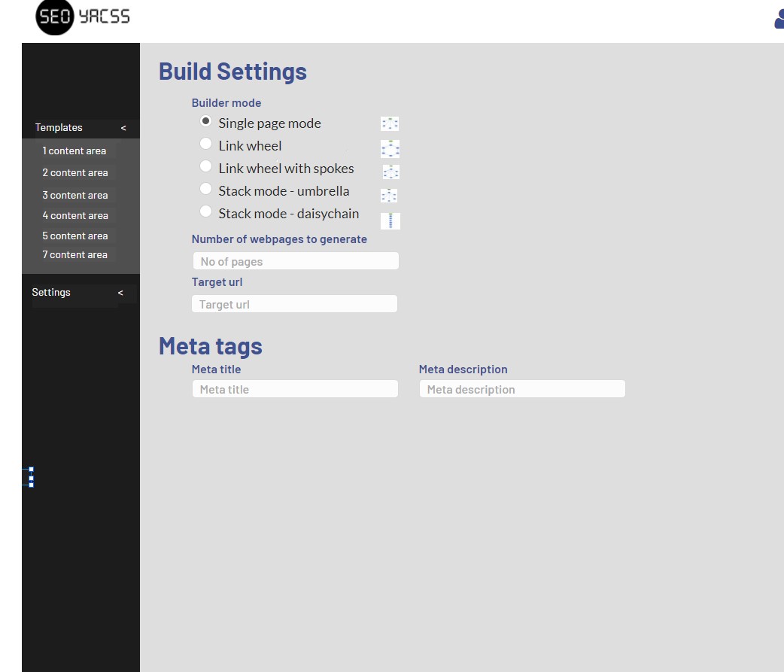Open the user profile icon

tap(779, 20)
